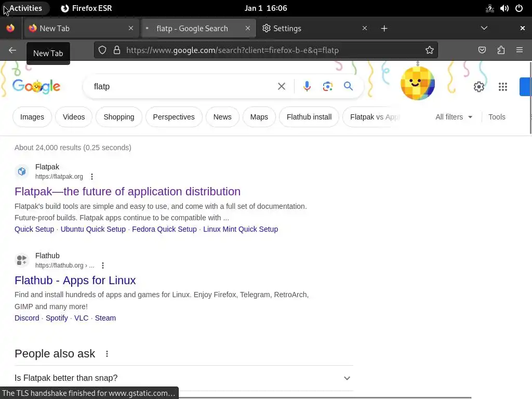Image resolution: width=532 pixels, height=399 pixels.
Task: Close the New Tab tab
Action: (x=131, y=28)
